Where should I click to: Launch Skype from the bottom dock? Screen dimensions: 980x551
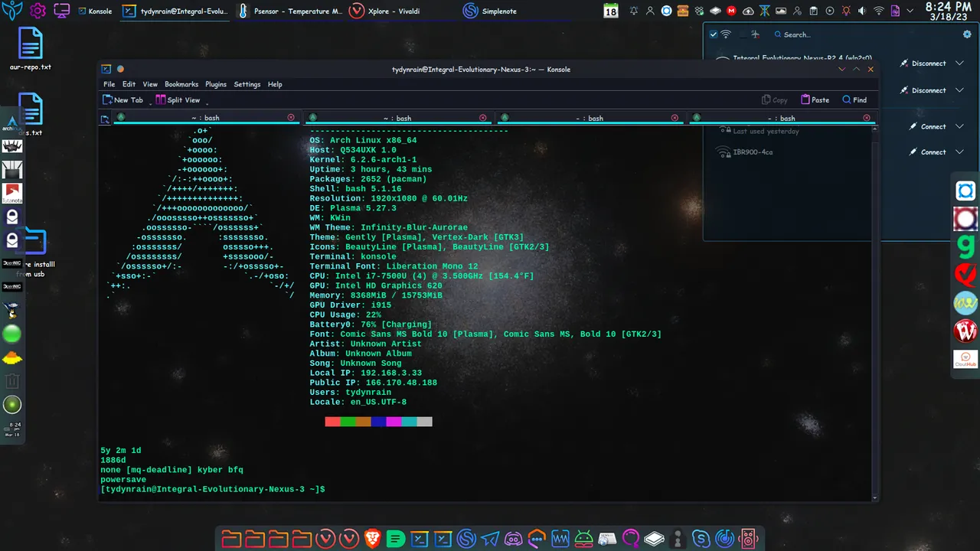point(701,539)
